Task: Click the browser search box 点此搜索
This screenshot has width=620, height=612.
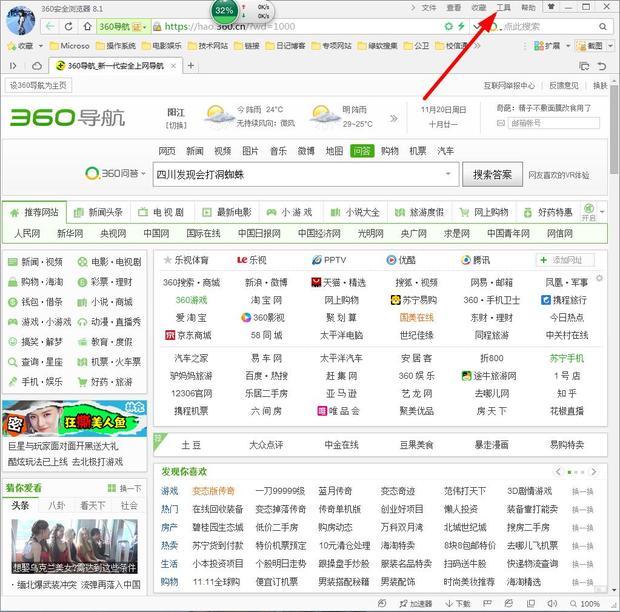Action: click(x=548, y=26)
